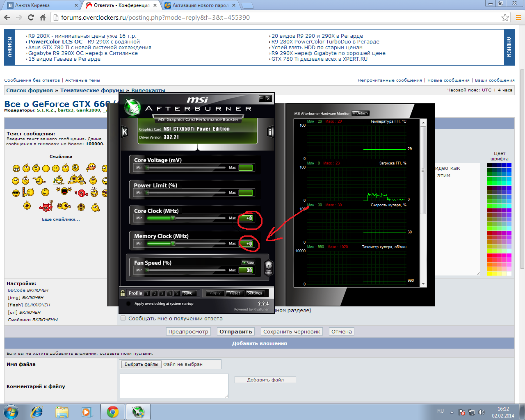Open the 'Активные темы' link
525x420 pixels.
click(82, 80)
